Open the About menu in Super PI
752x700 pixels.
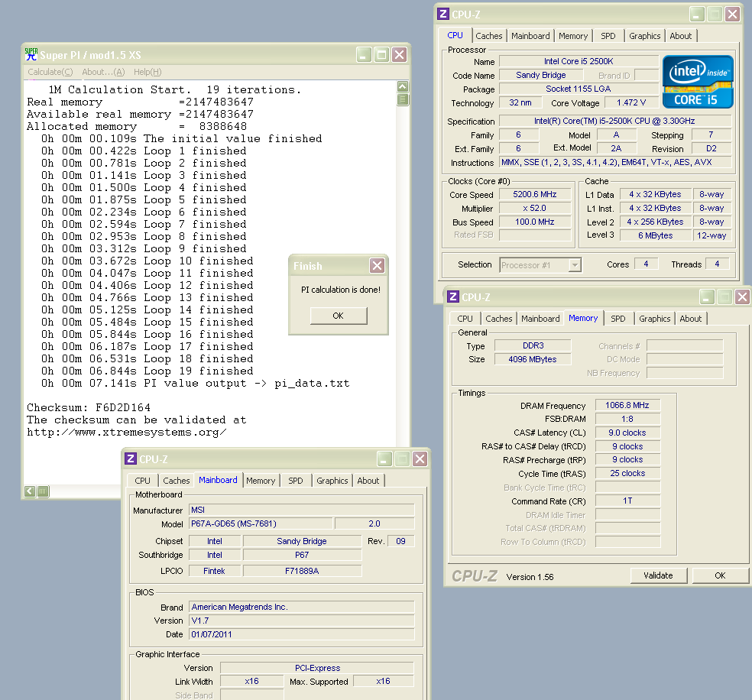tap(103, 72)
